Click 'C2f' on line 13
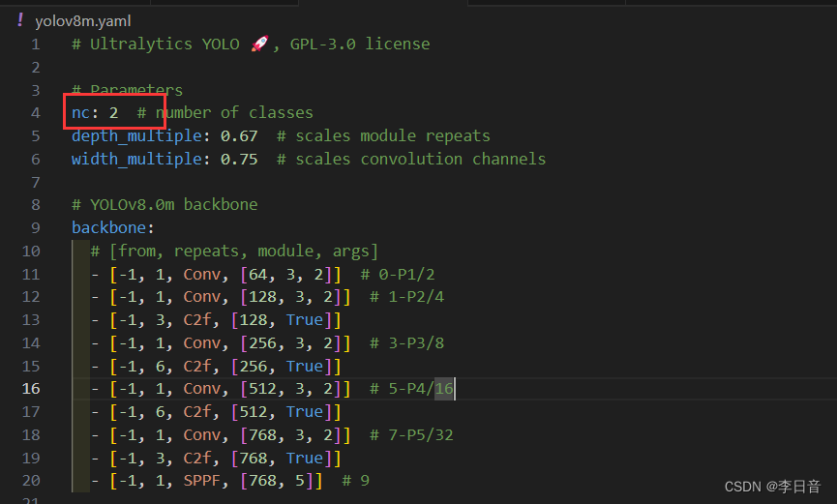Image resolution: width=837 pixels, height=504 pixels. point(197,320)
